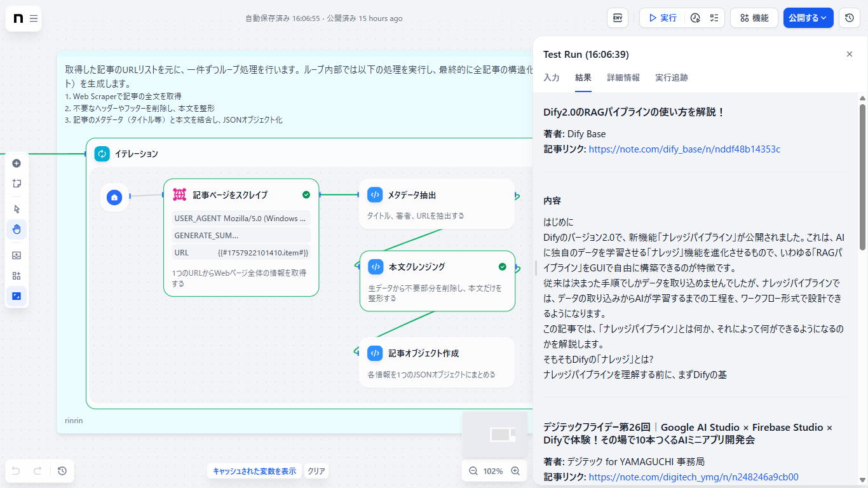The image size is (868, 488).
Task: Click the GENERATE_SUM... parameter row
Action: pyautogui.click(x=241, y=236)
